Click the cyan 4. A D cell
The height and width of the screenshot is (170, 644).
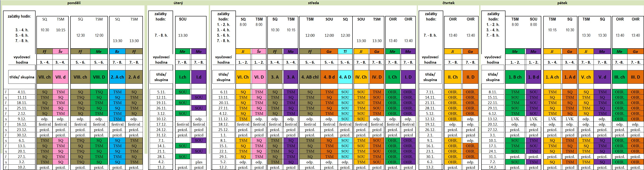[345, 77]
